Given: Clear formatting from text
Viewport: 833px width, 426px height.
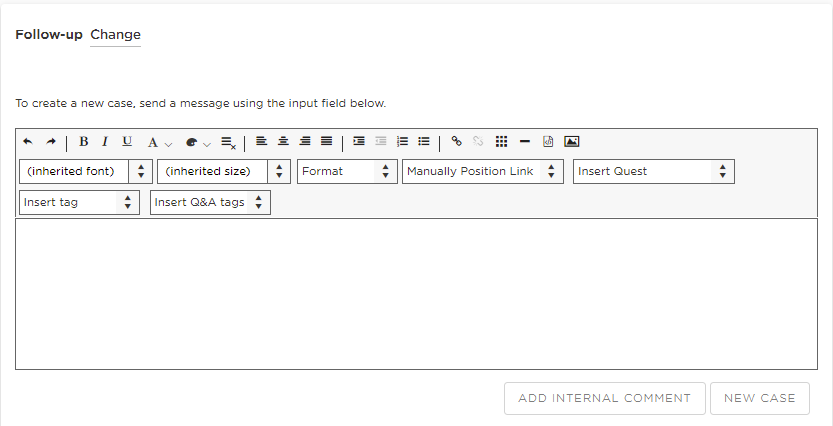Looking at the screenshot, I should pos(228,142).
